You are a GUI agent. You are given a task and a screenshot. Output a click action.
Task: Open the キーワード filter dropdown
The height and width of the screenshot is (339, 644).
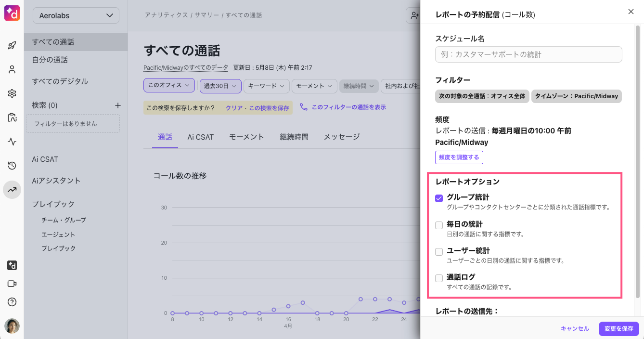[x=266, y=86]
